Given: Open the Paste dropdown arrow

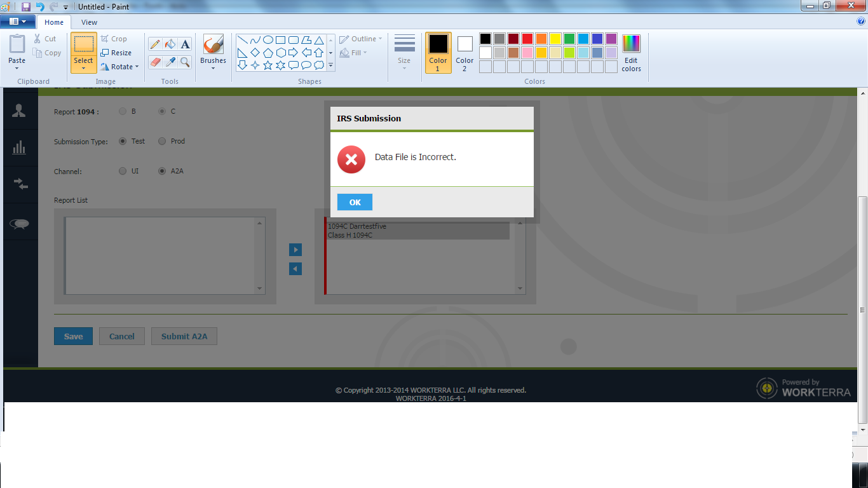Looking at the screenshot, I should (x=17, y=68).
